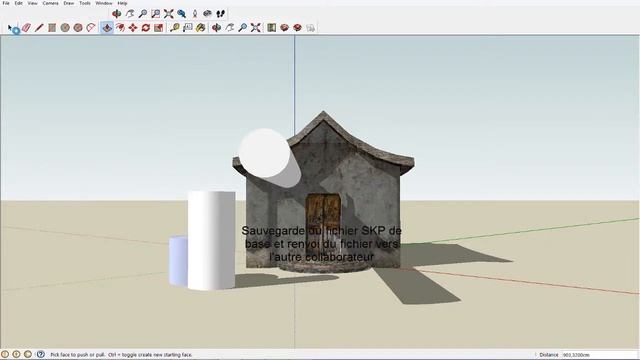Open the Help menu
Viewport: 640px width, 360px height.
coord(122,3)
